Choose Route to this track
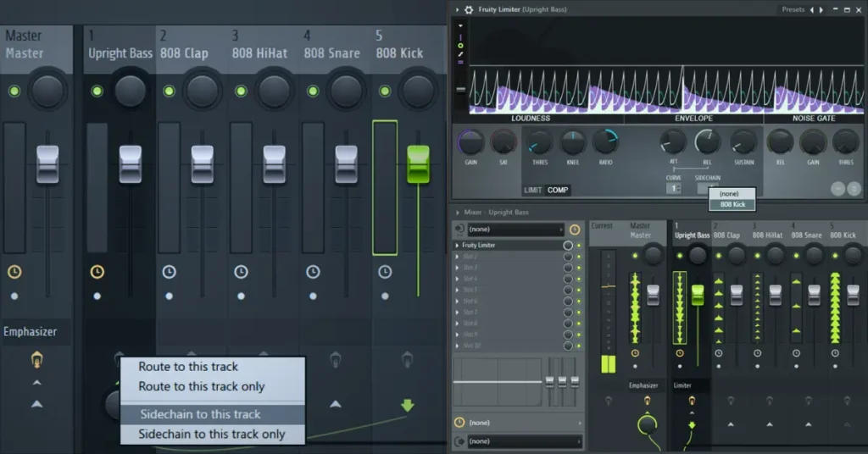 [x=188, y=367]
